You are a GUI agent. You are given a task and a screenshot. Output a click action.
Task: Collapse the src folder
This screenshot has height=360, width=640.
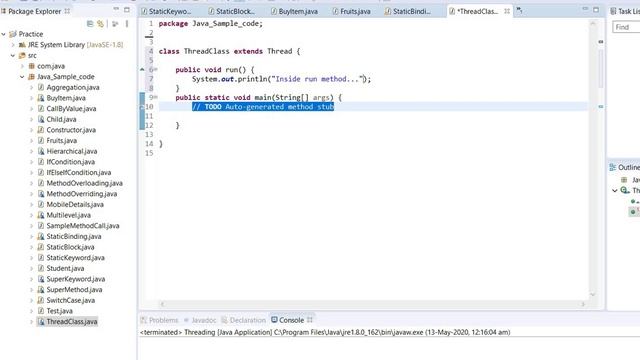(13, 55)
